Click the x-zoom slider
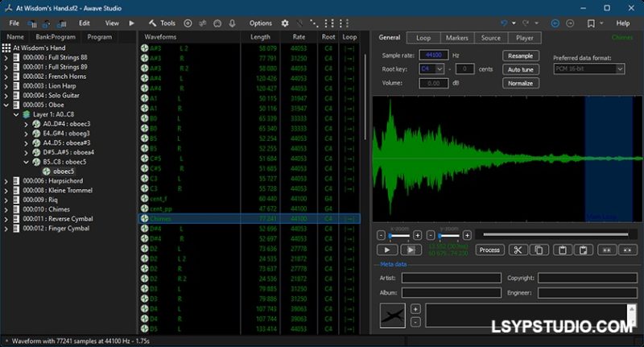This screenshot has height=347, width=644. pyautogui.click(x=399, y=236)
